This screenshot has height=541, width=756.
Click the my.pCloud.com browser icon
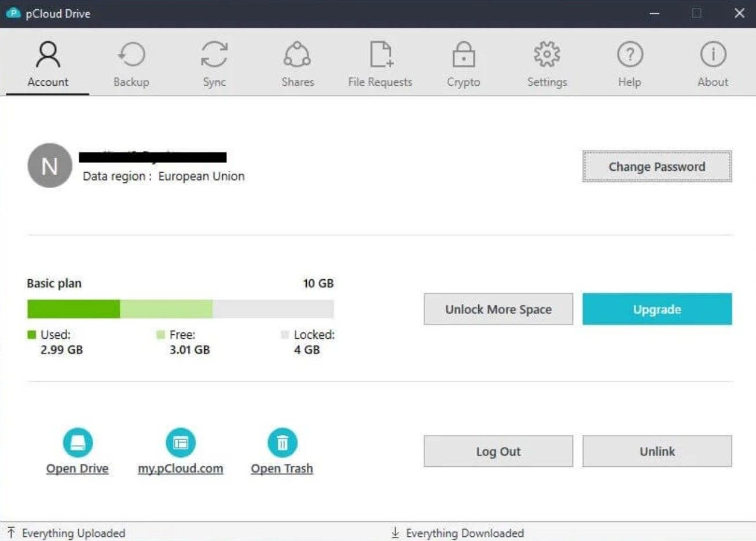point(181,443)
